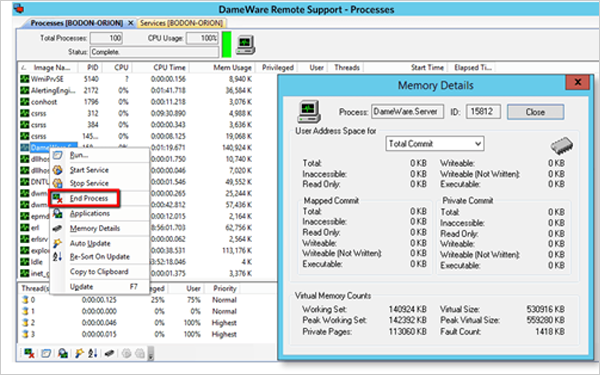Select the inet process icon in list
This screenshot has width=600, height=375.
(24, 273)
